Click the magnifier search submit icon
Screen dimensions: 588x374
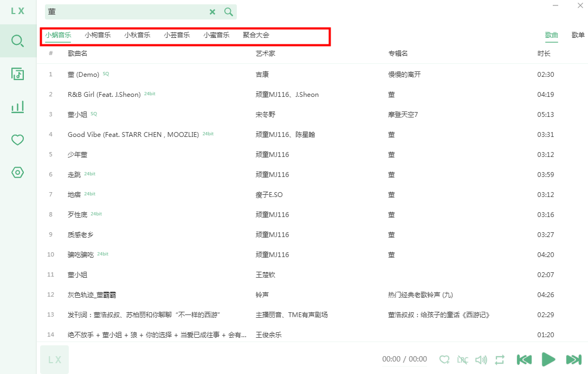point(229,12)
